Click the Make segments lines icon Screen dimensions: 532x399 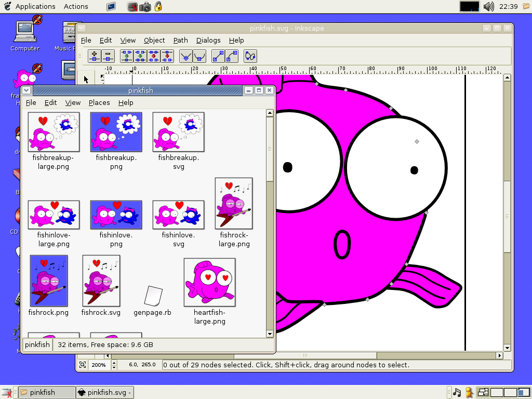point(218,56)
